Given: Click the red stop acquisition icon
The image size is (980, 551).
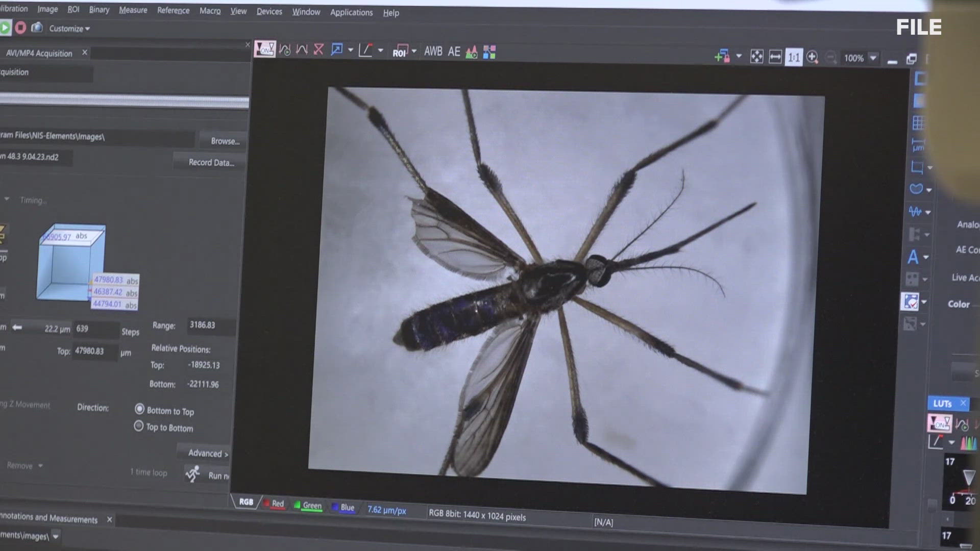Looking at the screenshot, I should click(20, 28).
